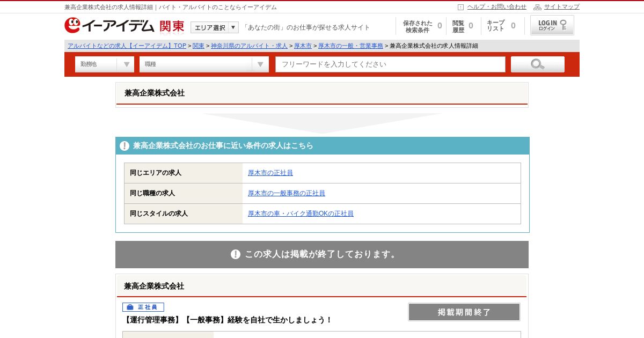Screen dimensions: 644x338
Task: Click the sitemap tree icon
Action: point(537,7)
